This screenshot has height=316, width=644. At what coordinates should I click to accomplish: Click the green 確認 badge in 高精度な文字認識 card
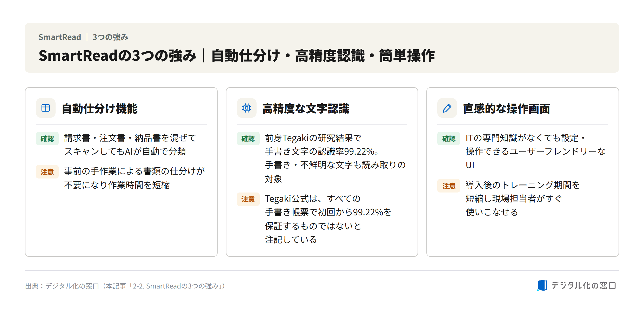tap(248, 139)
